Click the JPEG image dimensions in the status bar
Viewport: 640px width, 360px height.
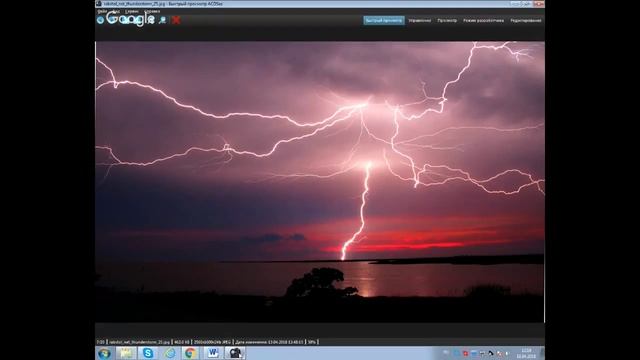click(212, 342)
